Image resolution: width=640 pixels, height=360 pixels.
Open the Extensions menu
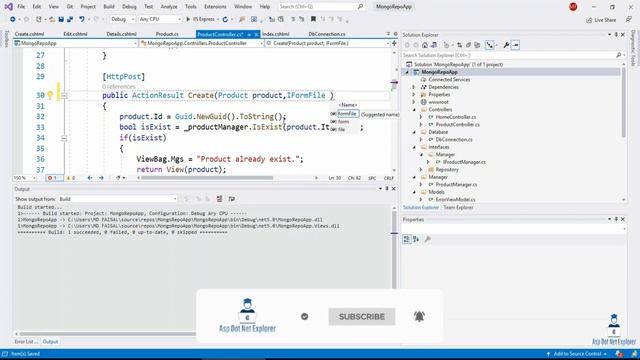tap(215, 7)
